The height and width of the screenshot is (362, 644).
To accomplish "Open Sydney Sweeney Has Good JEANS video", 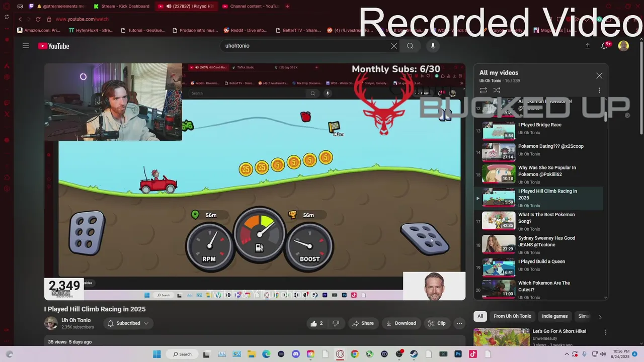I will click(538, 245).
